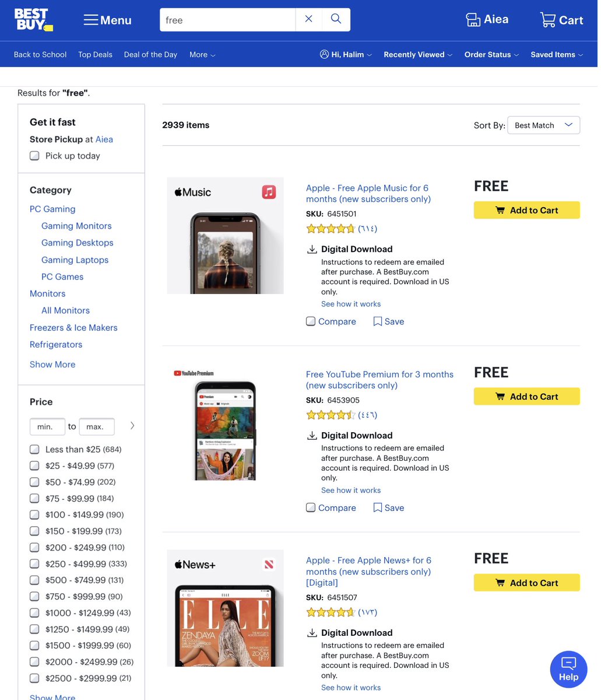Expand categories with Show More
This screenshot has width=601, height=700.
52,365
